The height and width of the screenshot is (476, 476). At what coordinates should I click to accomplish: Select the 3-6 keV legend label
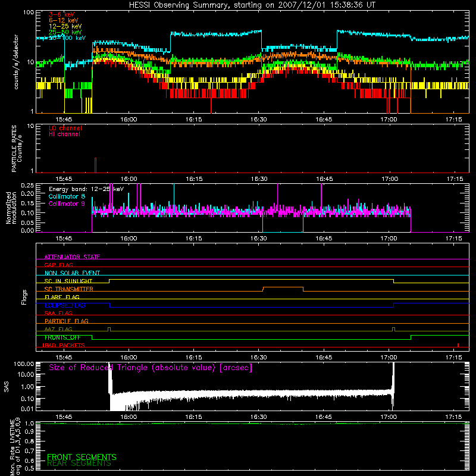tap(62, 14)
